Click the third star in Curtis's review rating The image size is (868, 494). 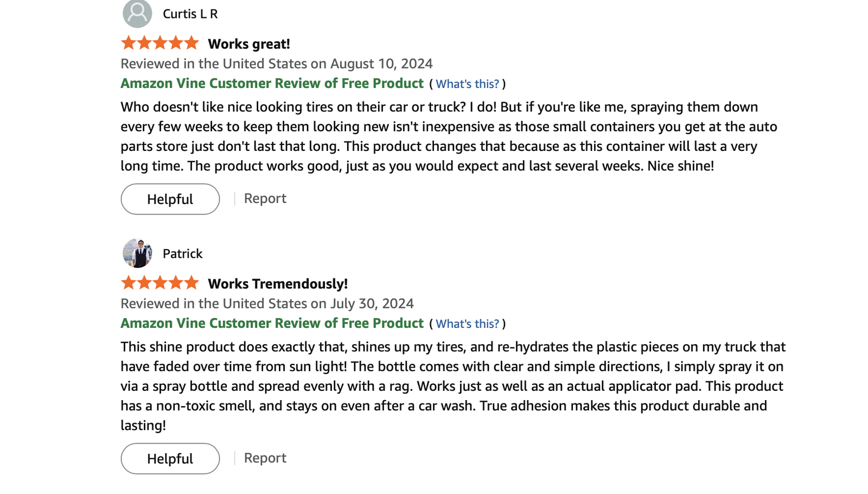pyautogui.click(x=160, y=42)
